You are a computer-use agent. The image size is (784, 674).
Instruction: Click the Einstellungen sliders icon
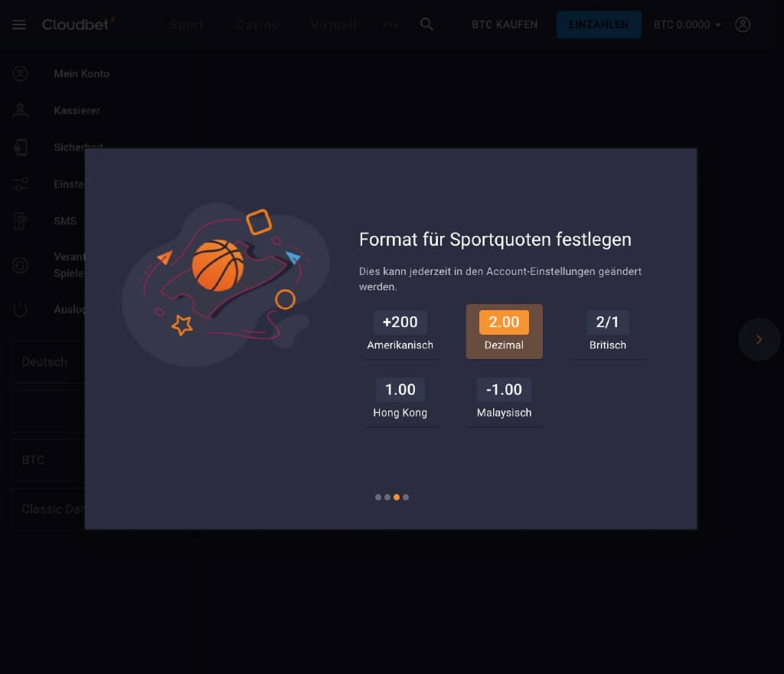(21, 185)
